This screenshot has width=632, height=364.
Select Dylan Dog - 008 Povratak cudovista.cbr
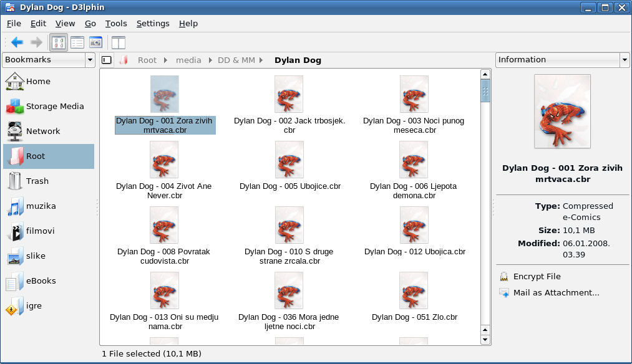[x=165, y=236]
